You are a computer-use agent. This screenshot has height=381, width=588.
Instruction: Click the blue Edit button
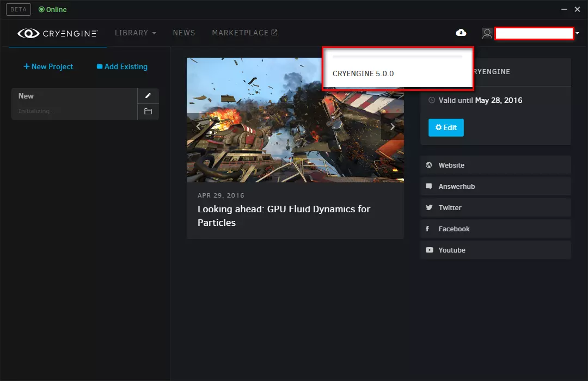(446, 127)
